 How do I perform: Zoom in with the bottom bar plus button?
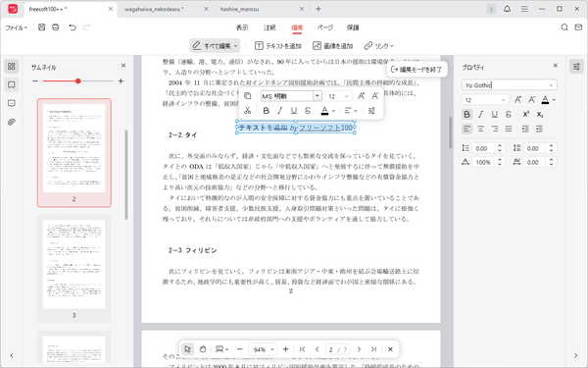point(286,349)
